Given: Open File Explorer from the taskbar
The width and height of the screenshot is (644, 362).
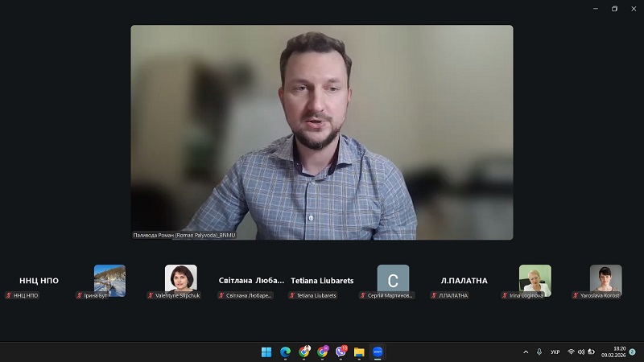Looking at the screenshot, I should (359, 352).
